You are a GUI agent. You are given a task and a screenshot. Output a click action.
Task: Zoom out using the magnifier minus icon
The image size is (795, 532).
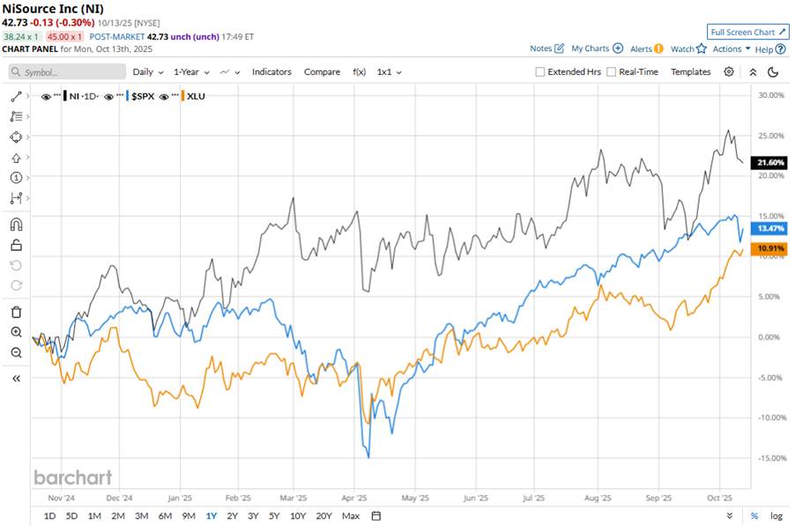(15, 352)
